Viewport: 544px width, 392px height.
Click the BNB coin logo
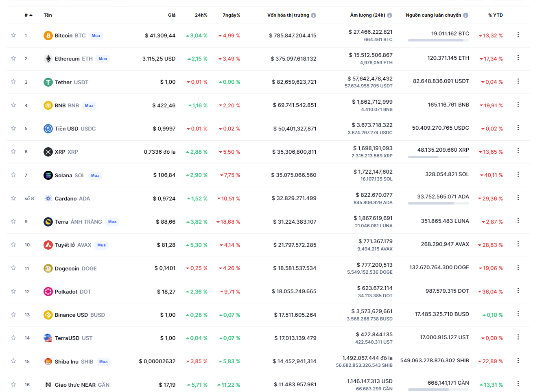tap(48, 105)
